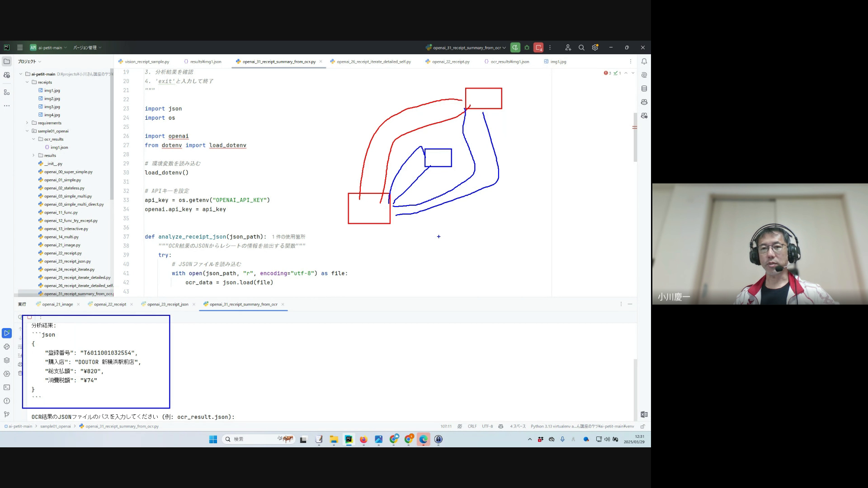Open the Terminal tool window
The width and height of the screenshot is (868, 488).
coord(7,387)
